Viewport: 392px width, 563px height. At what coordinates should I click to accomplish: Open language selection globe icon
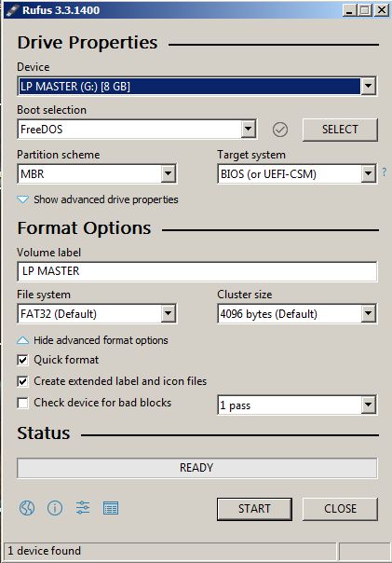[27, 508]
